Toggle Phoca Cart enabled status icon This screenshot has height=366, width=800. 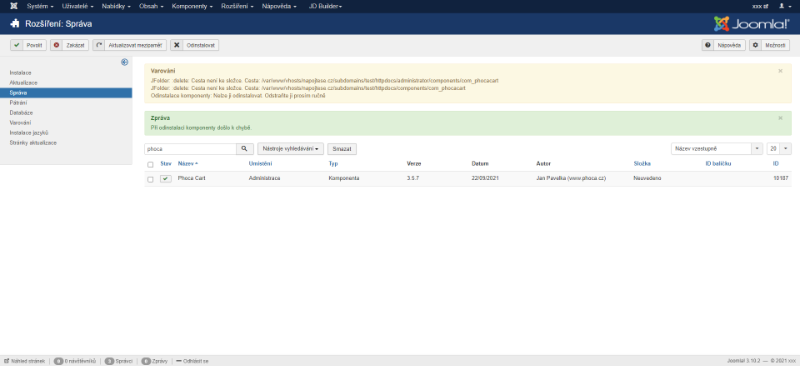coord(166,179)
